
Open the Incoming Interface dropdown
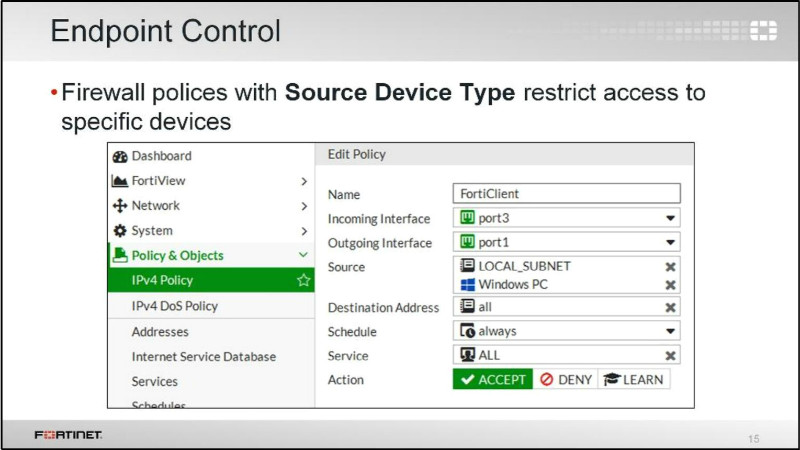670,218
